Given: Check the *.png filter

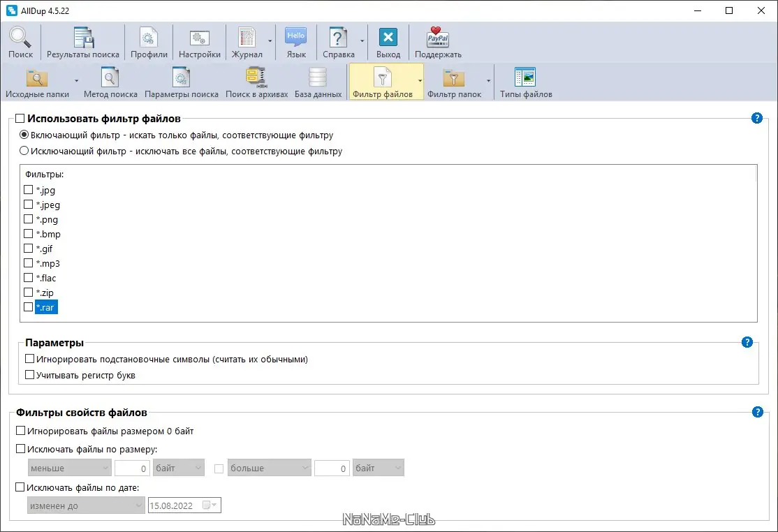Looking at the screenshot, I should 28,219.
